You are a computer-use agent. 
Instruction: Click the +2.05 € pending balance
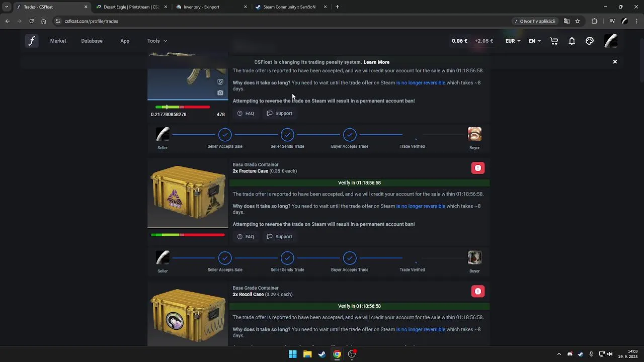coord(484,41)
